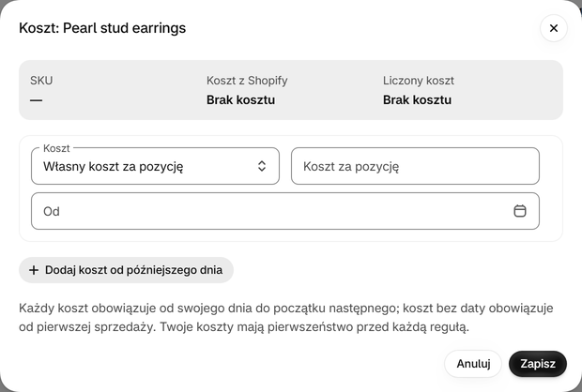Click Brak kosztu under Liczony koszt
582x392 pixels.
coord(417,100)
